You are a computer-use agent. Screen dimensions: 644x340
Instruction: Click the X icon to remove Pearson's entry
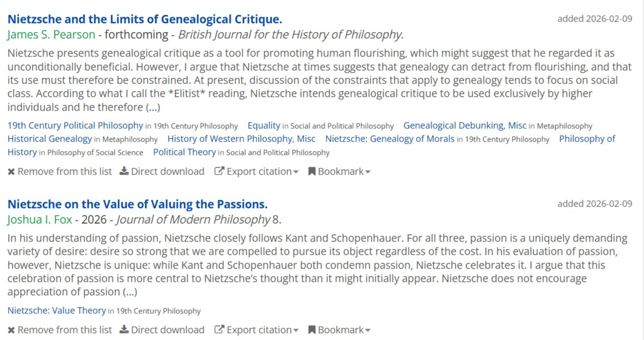click(11, 172)
